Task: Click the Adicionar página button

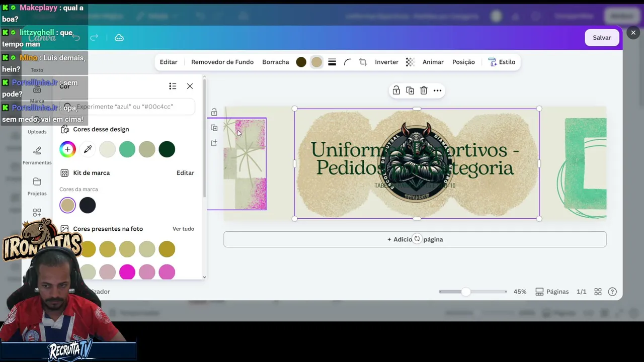Action: pyautogui.click(x=415, y=239)
